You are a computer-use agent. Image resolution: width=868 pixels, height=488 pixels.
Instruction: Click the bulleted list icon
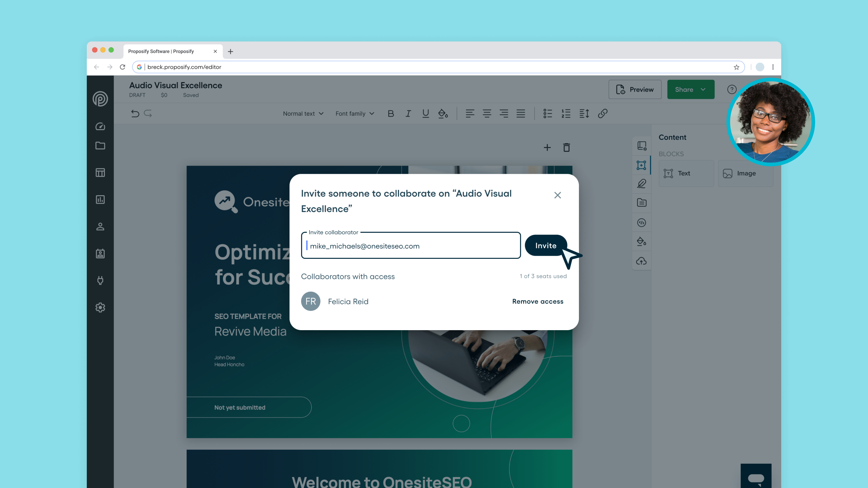pos(548,114)
